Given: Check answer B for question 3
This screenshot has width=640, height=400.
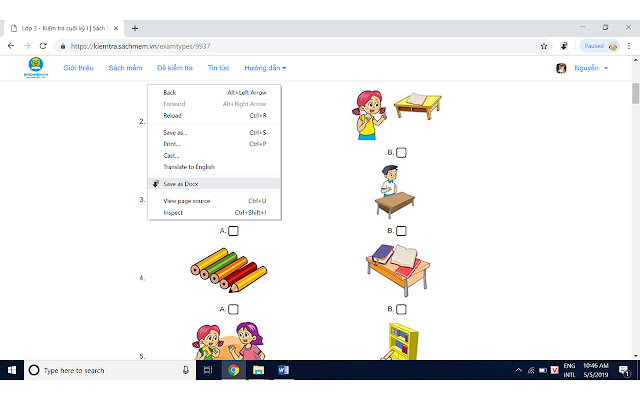Looking at the screenshot, I should coord(401,231).
